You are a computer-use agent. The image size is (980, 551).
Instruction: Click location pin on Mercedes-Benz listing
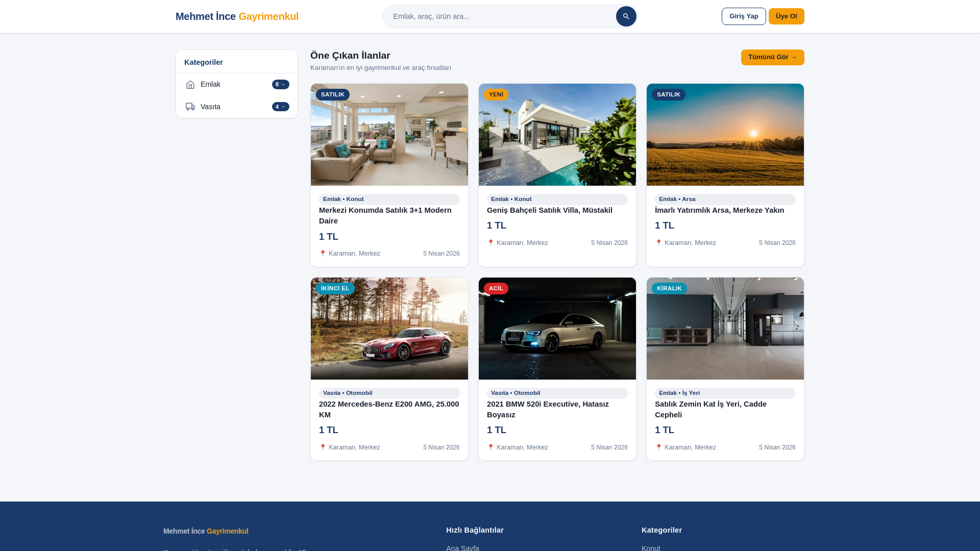pyautogui.click(x=323, y=447)
